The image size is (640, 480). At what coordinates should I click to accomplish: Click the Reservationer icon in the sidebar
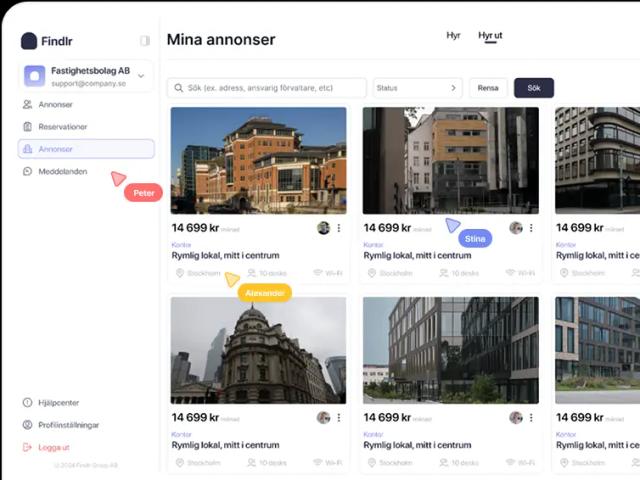[28, 127]
